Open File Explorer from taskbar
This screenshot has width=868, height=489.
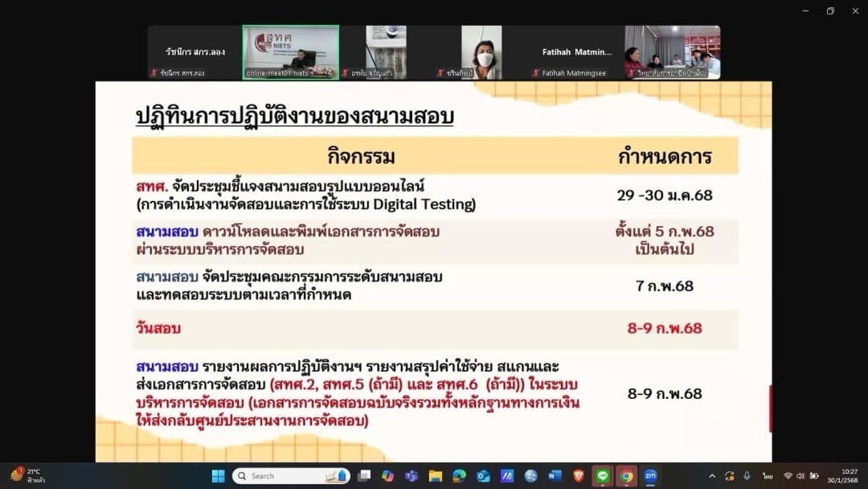click(435, 476)
